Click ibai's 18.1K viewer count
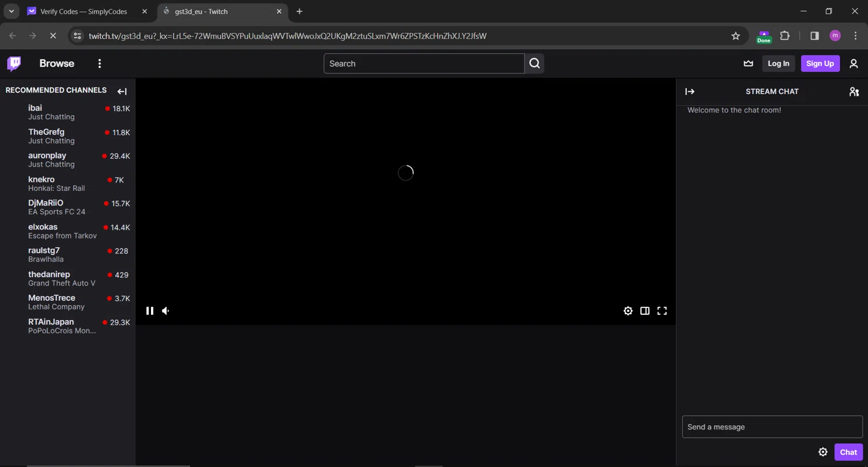This screenshot has height=467, width=868. point(122,109)
